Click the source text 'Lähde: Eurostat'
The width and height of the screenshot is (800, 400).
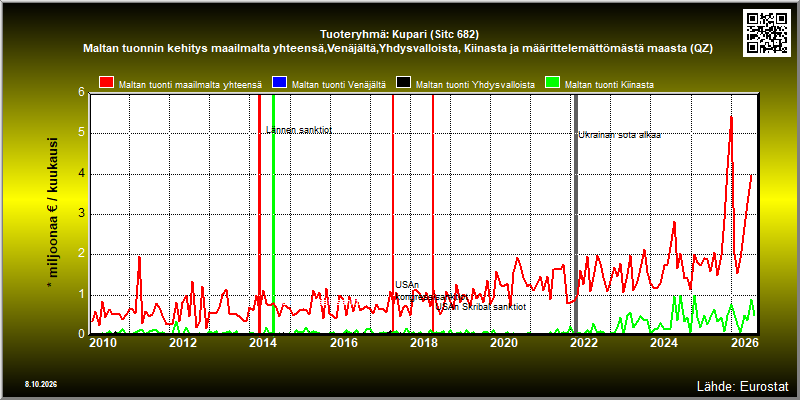743,385
